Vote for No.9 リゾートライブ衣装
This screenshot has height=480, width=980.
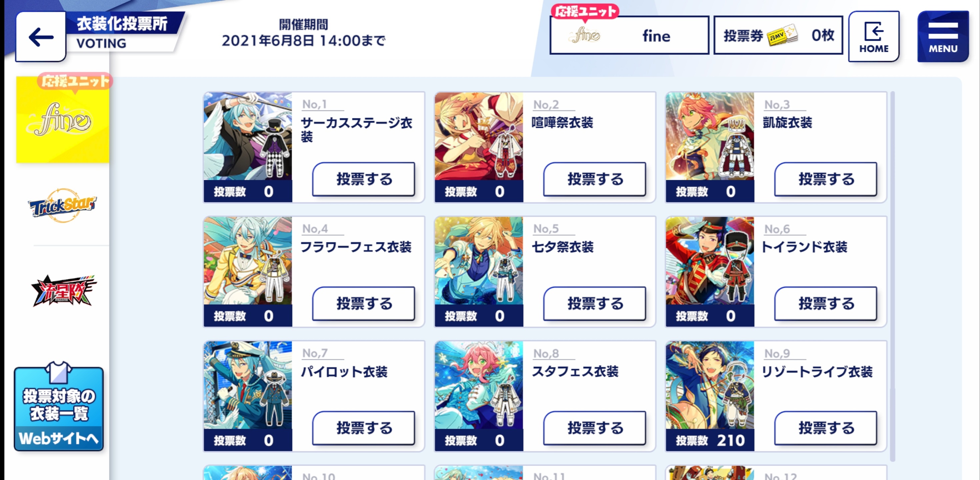(x=826, y=428)
